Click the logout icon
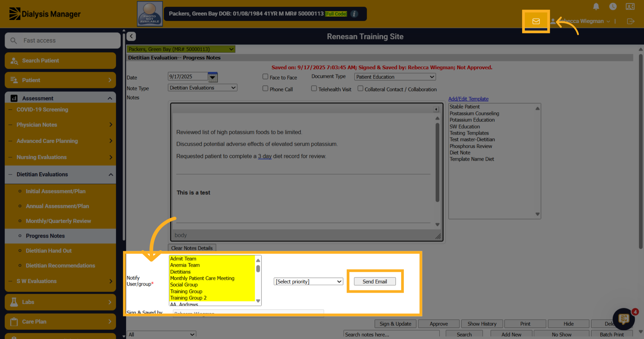The width and height of the screenshot is (644, 339). tap(631, 21)
